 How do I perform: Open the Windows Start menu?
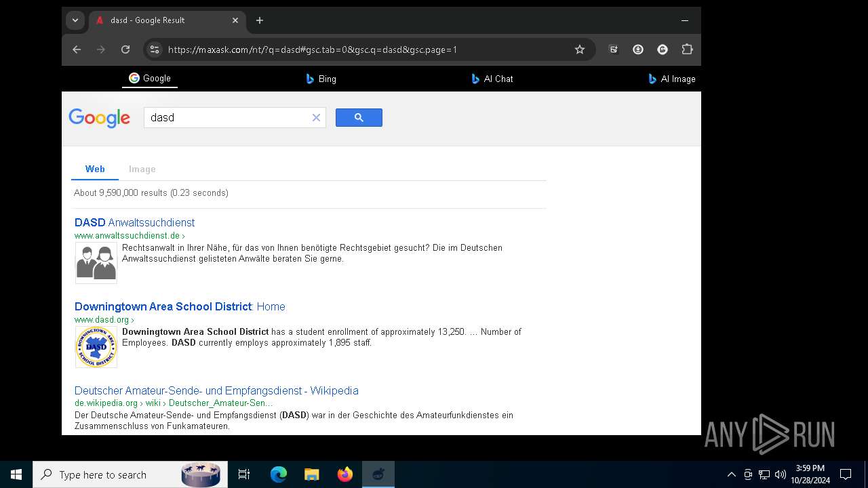point(16,474)
